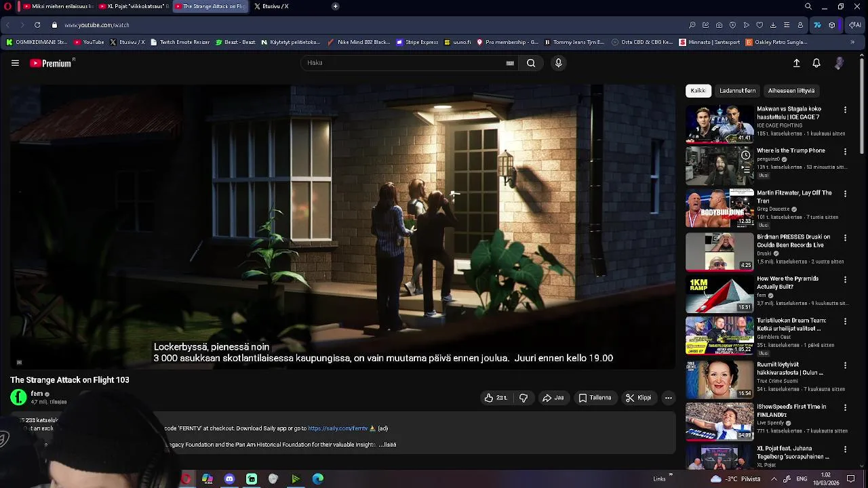
Task: Go to YouTube Premium home logo
Action: point(51,63)
